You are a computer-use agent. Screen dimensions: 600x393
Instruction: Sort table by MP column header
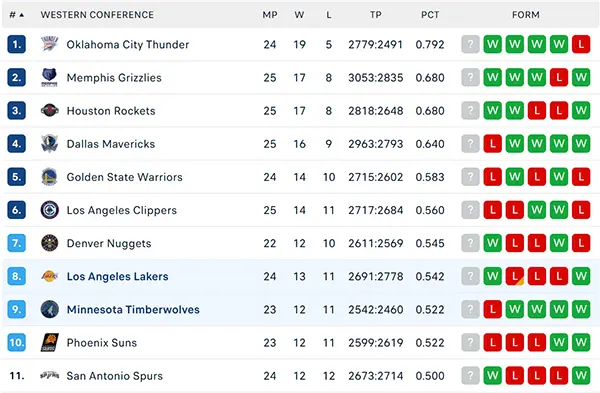coord(270,15)
